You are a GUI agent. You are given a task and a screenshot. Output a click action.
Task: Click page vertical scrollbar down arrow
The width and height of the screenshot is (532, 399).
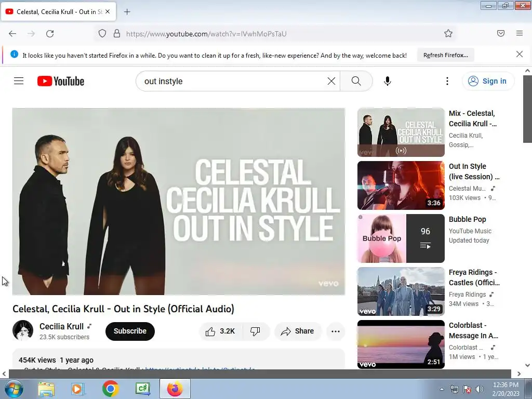point(527,365)
